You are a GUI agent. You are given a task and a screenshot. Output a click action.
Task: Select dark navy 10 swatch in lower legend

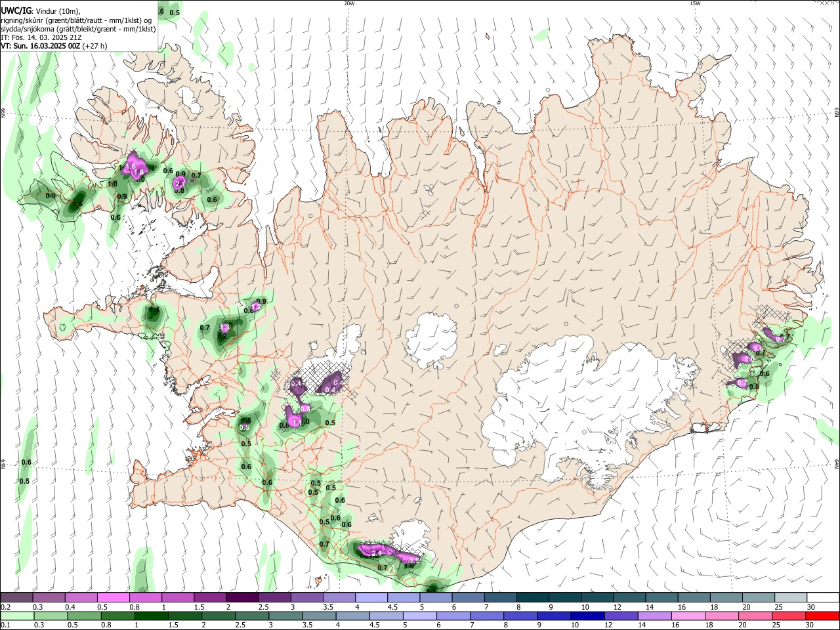point(587,616)
